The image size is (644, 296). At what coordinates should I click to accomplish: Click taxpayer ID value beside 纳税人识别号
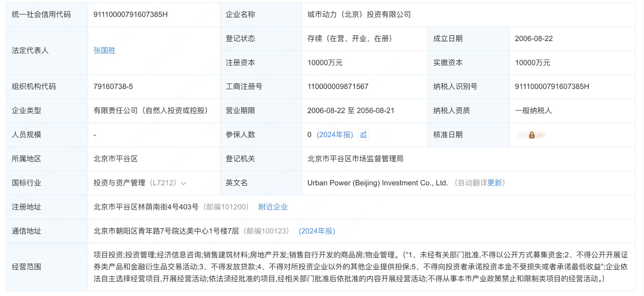pos(552,86)
